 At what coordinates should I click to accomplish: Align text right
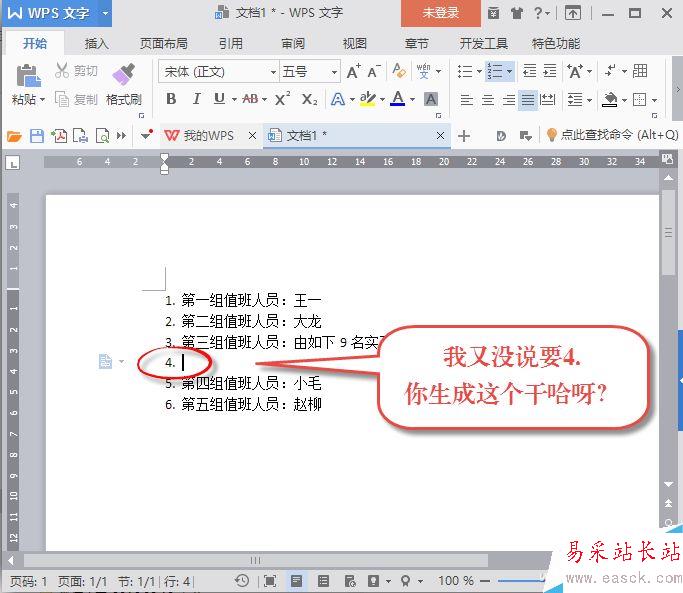pos(508,100)
